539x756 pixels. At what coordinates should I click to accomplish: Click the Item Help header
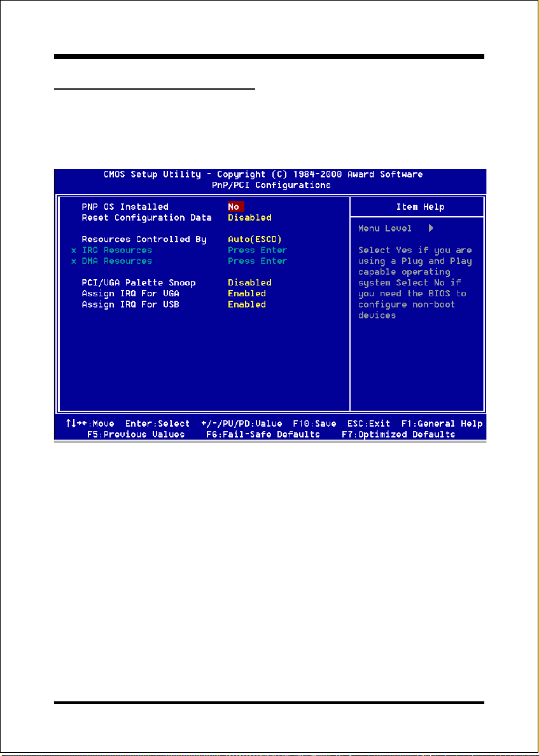[420, 207]
